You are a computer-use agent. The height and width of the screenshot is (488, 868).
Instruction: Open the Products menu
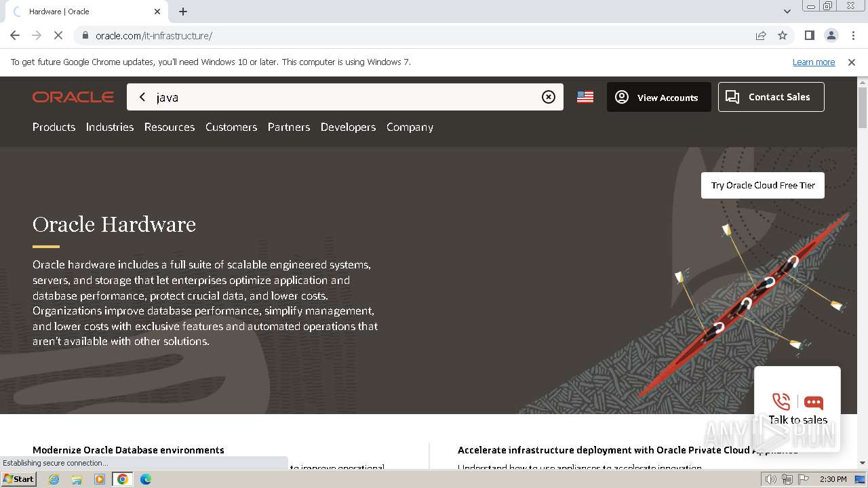pos(54,127)
